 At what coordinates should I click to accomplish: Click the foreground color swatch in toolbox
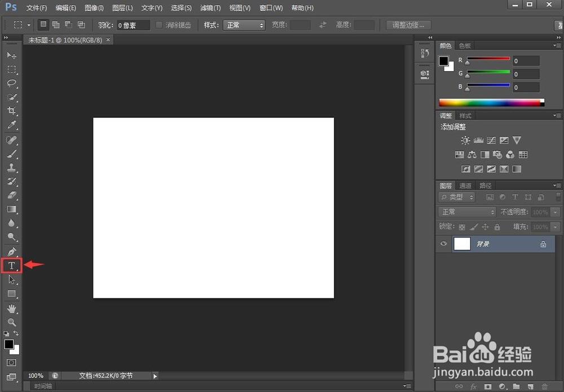coord(9,344)
